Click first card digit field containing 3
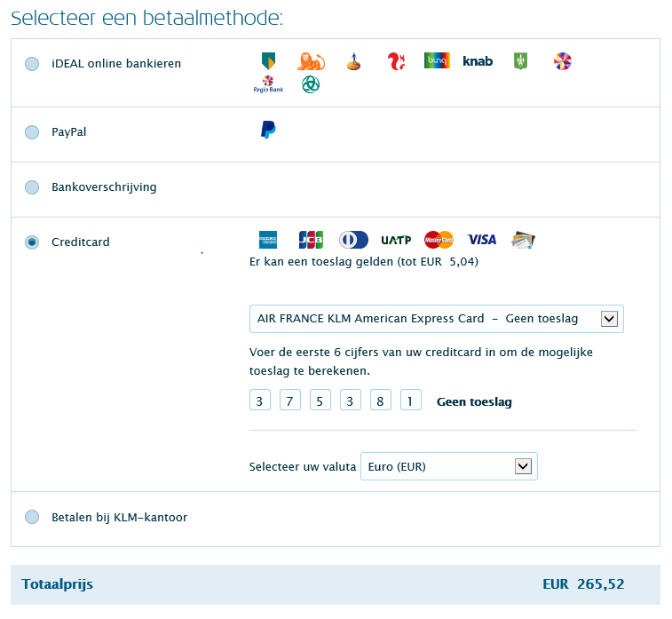The height and width of the screenshot is (619, 672). 260,400
